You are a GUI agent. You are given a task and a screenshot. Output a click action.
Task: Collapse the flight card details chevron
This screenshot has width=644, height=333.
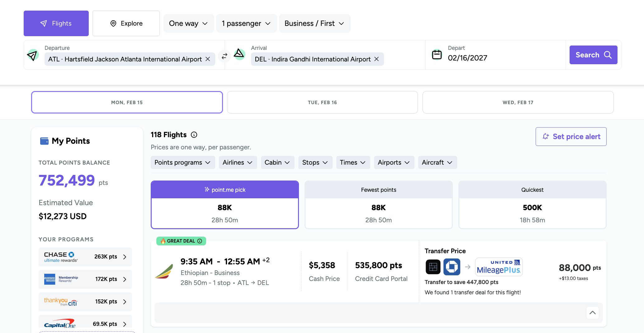[593, 313]
